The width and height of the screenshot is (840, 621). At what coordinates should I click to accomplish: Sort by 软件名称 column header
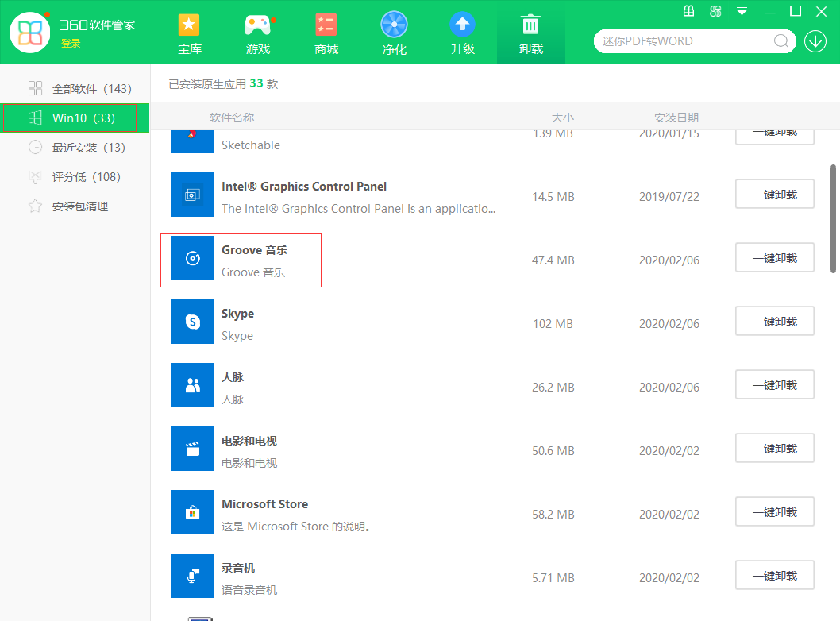[232, 118]
